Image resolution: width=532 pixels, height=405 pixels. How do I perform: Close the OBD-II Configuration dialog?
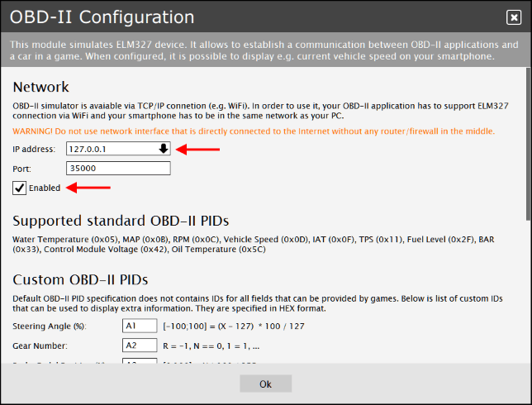(514, 17)
